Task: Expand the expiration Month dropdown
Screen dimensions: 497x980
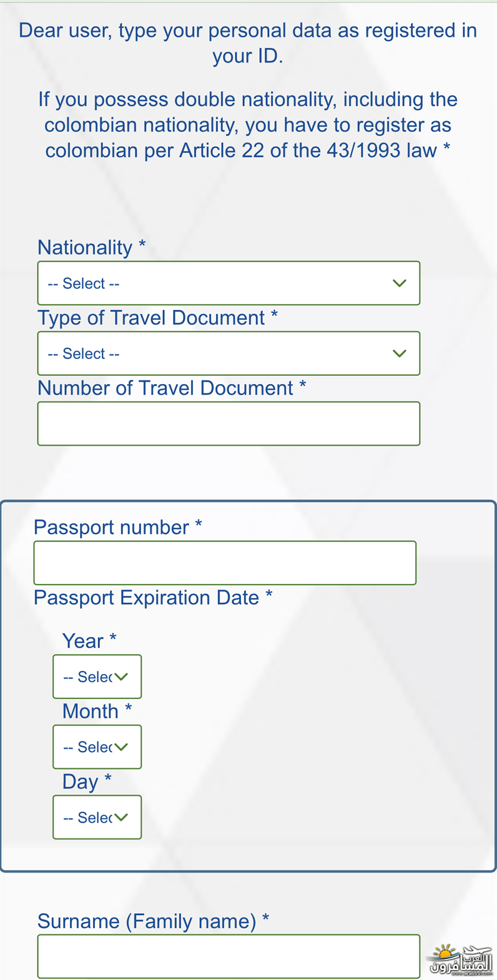Action: tap(97, 747)
